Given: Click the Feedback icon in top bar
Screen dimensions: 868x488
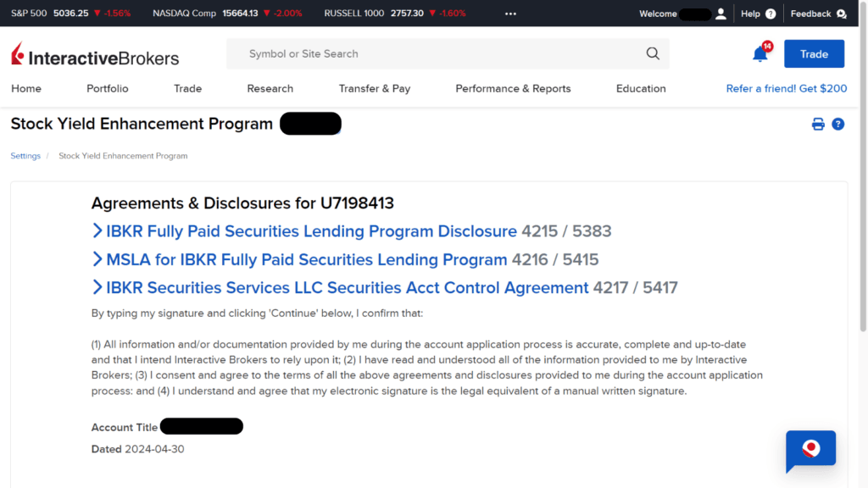Looking at the screenshot, I should tap(841, 14).
